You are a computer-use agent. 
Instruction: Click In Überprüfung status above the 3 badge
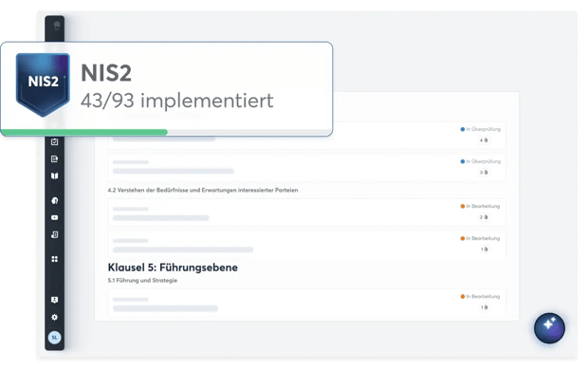[x=481, y=161]
